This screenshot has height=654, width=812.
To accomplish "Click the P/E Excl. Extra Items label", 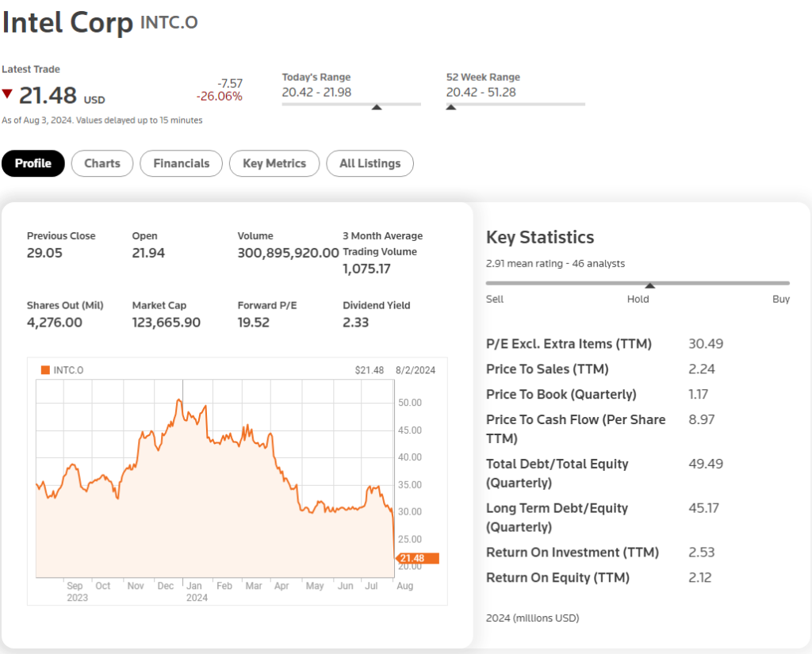I will pos(568,344).
